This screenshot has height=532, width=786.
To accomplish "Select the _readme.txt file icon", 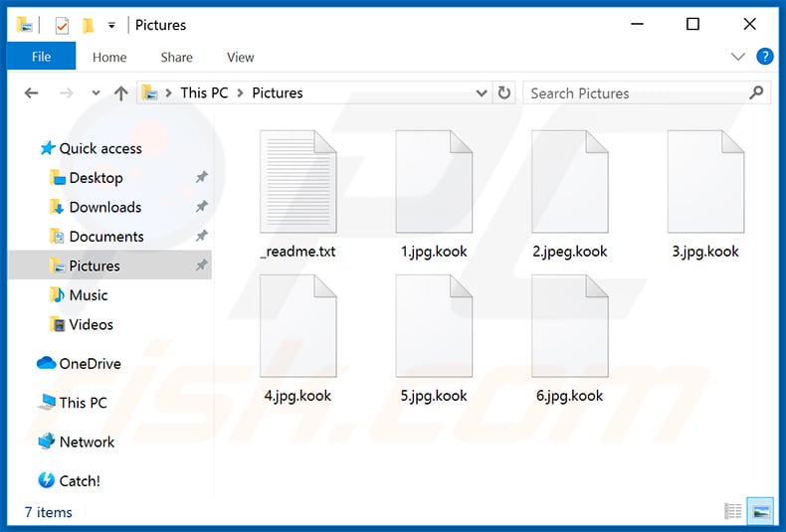I will coord(298,181).
